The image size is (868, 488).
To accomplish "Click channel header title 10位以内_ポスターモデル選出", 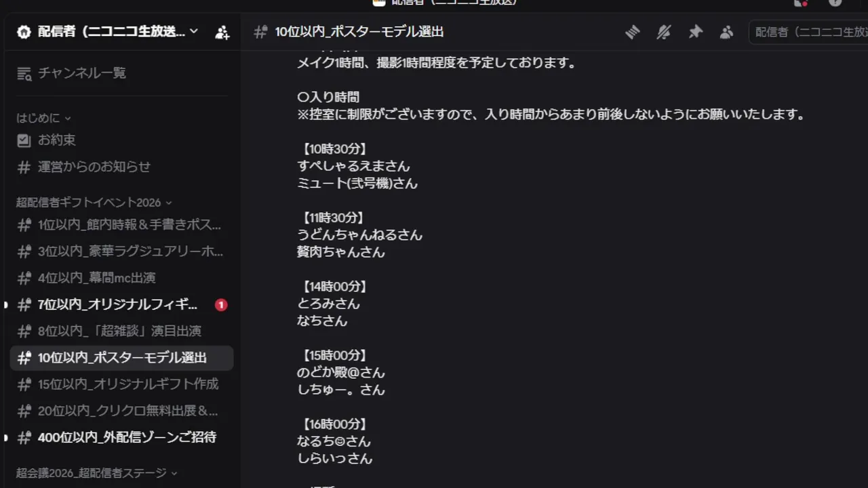I will pos(359,32).
